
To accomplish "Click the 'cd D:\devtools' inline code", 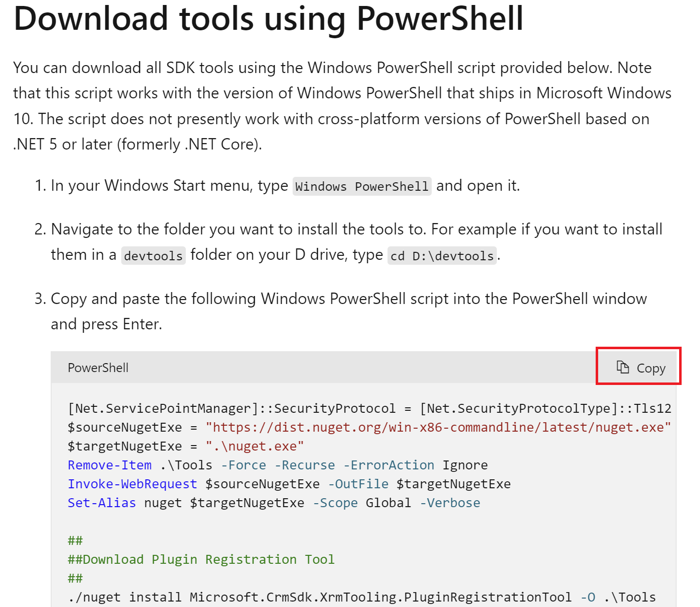I will tap(442, 256).
